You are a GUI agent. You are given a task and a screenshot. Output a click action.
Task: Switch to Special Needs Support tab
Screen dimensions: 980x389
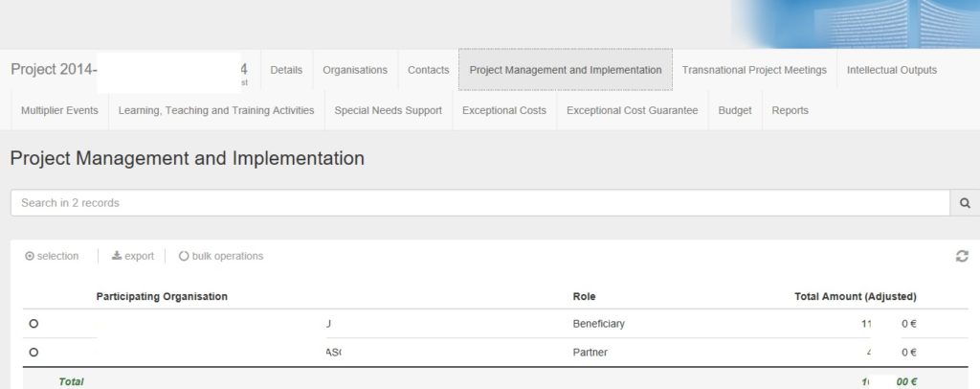click(389, 111)
